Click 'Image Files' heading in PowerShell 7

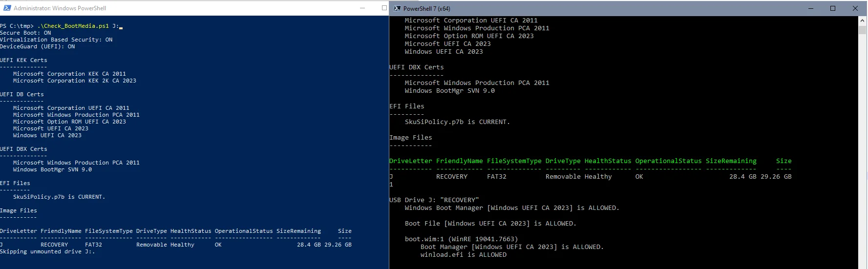pyautogui.click(x=411, y=137)
